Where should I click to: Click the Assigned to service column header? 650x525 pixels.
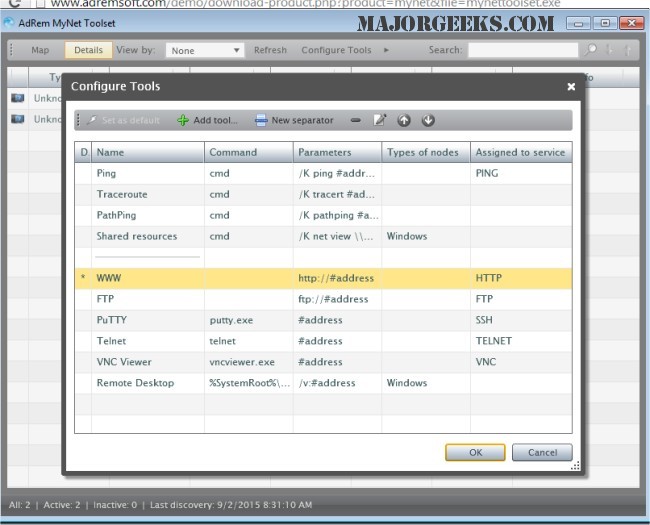(521, 152)
